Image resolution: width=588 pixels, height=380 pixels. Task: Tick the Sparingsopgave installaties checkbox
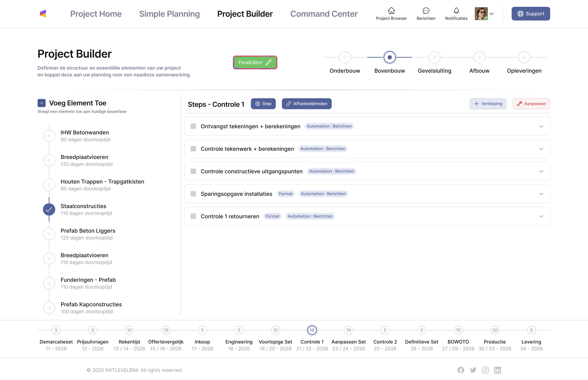(193, 194)
